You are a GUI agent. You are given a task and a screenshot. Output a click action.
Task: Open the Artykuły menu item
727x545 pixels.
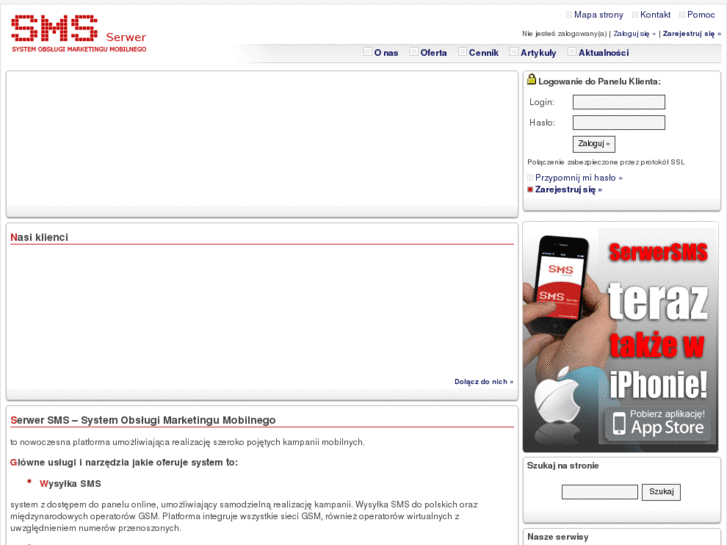pos(538,53)
